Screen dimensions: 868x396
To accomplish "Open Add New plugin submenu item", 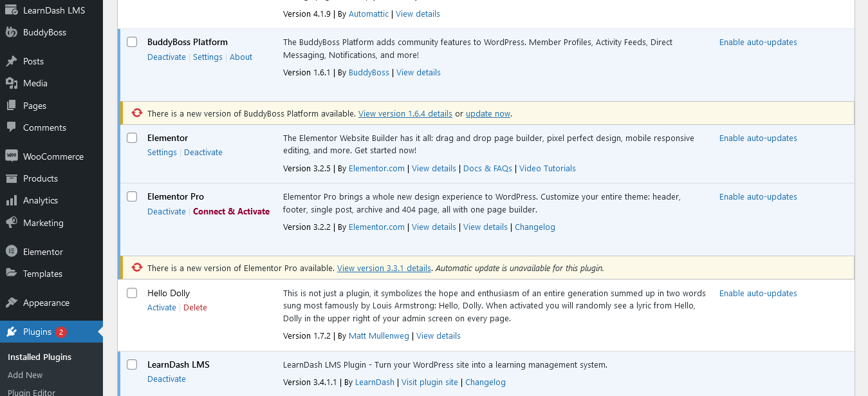I will (x=25, y=375).
